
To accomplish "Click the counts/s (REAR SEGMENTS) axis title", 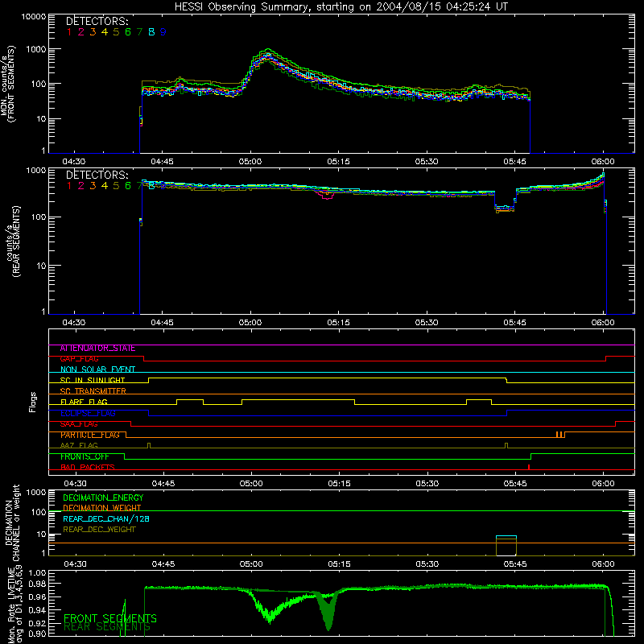I will pos(13,242).
